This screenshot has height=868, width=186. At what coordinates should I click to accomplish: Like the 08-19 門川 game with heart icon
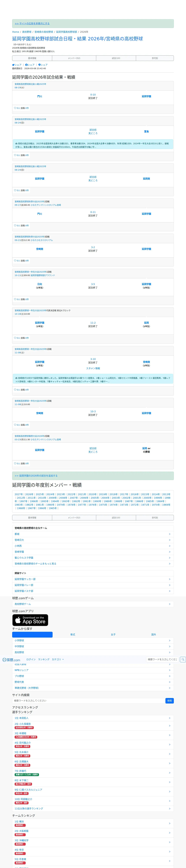coord(15,108)
